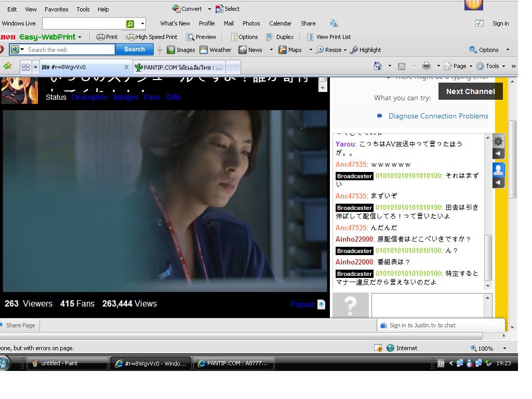Click the Highlight tool

pos(366,50)
